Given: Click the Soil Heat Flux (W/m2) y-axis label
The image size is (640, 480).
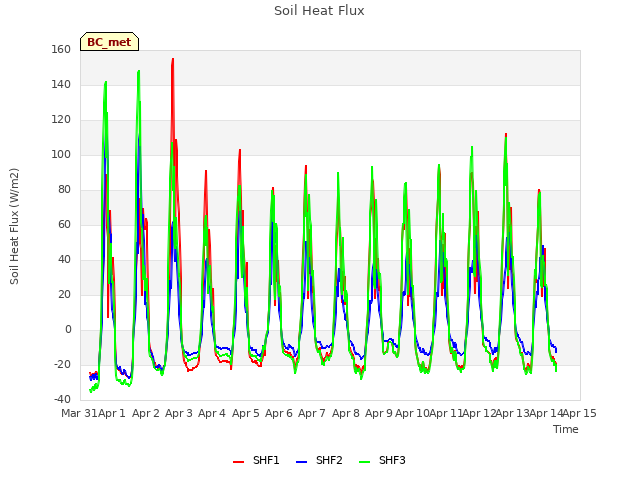Looking at the screenshot, I should [x=14, y=226].
